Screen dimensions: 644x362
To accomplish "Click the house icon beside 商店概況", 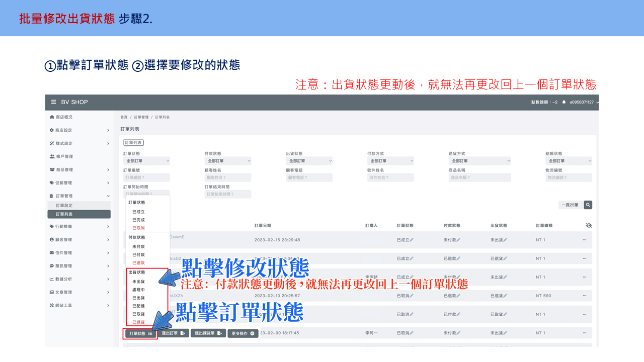I will [x=52, y=117].
